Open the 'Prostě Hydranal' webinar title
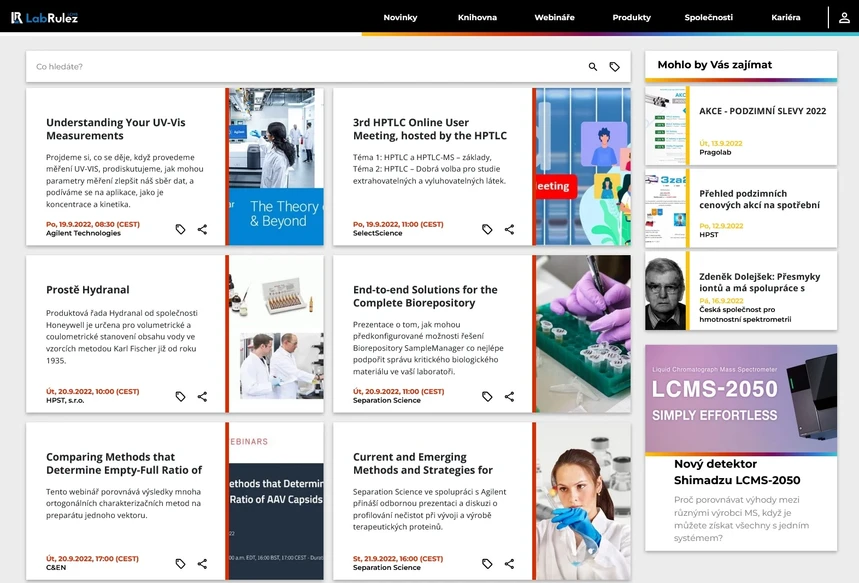Screen dimensions: 859x583 point(88,289)
